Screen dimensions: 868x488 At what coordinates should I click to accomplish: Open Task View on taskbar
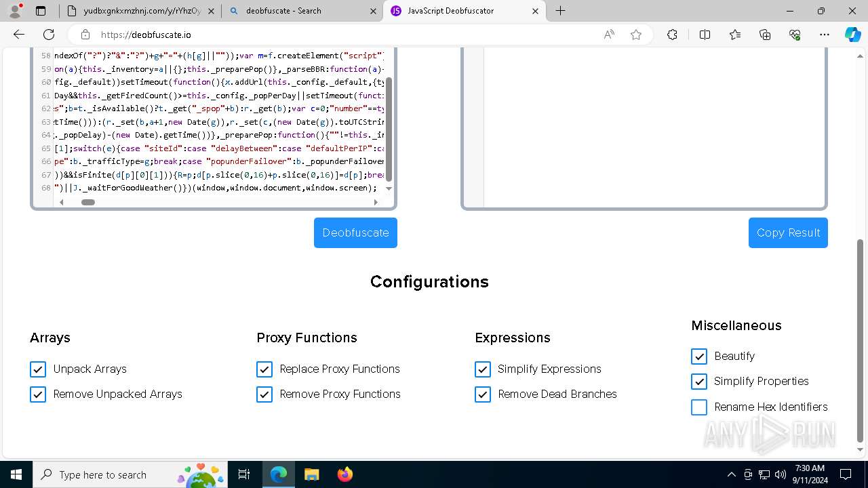[244, 474]
